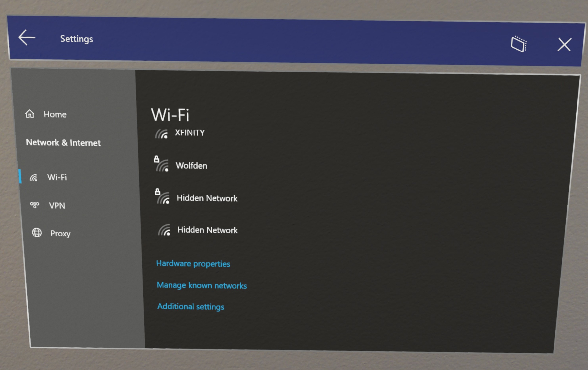
Task: Click the Proxy globe icon in sidebar
Action: [35, 233]
